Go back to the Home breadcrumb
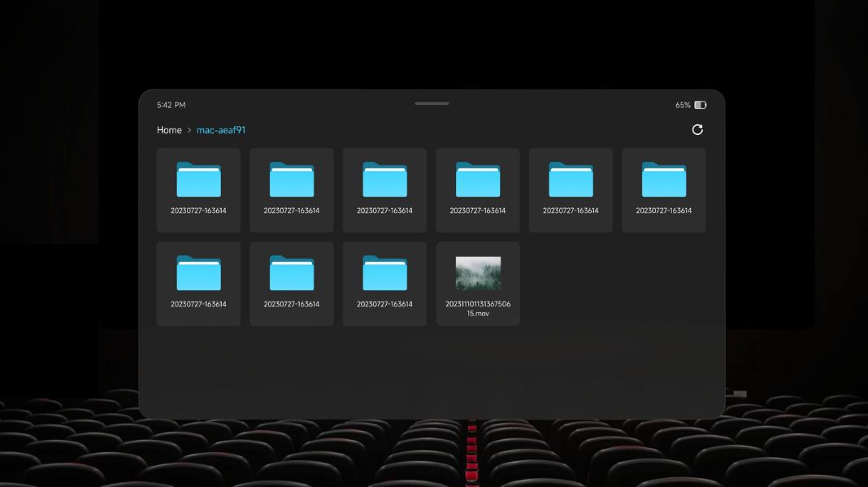Viewport: 868px width, 487px height. (x=169, y=130)
